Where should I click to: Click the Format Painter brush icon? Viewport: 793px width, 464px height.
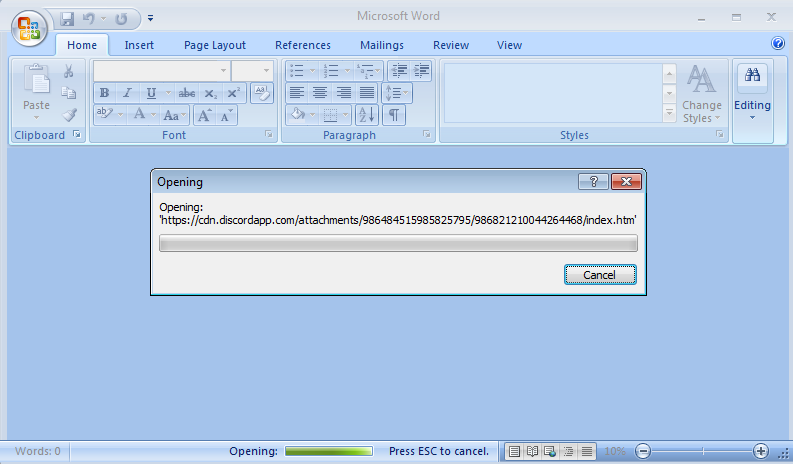[x=69, y=115]
